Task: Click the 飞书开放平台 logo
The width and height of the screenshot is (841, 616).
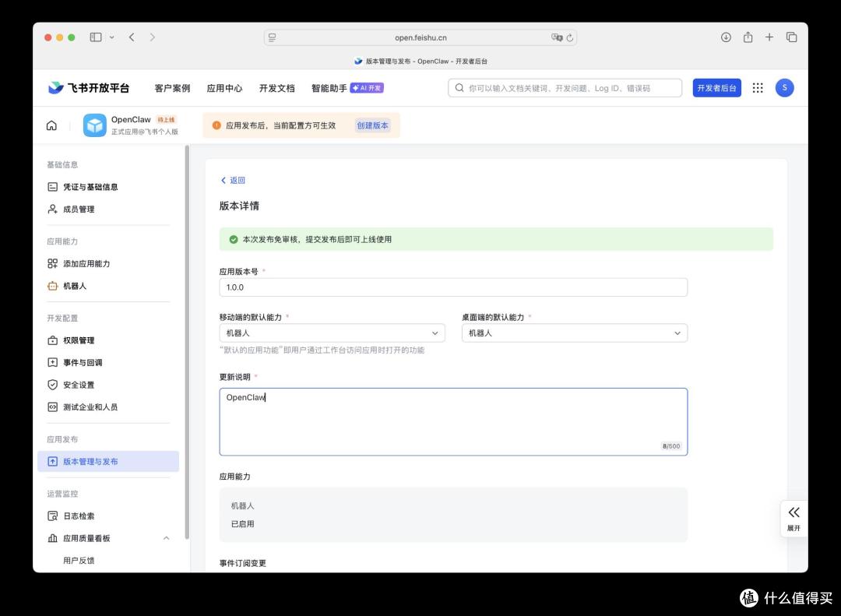Action: [89, 88]
